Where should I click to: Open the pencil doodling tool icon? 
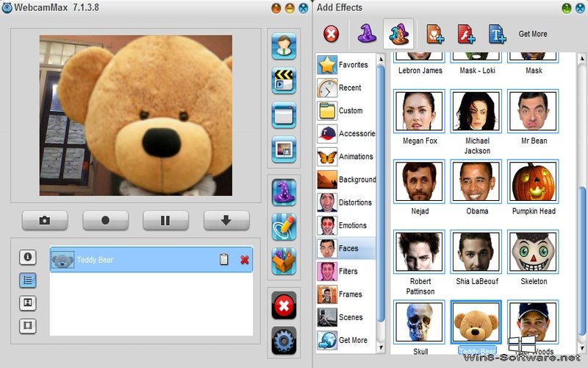(x=284, y=227)
